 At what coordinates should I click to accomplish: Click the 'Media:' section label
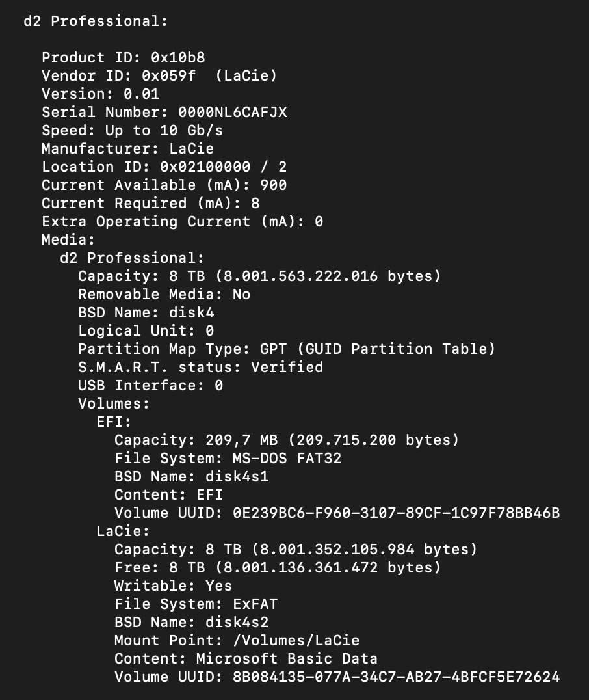click(x=68, y=240)
